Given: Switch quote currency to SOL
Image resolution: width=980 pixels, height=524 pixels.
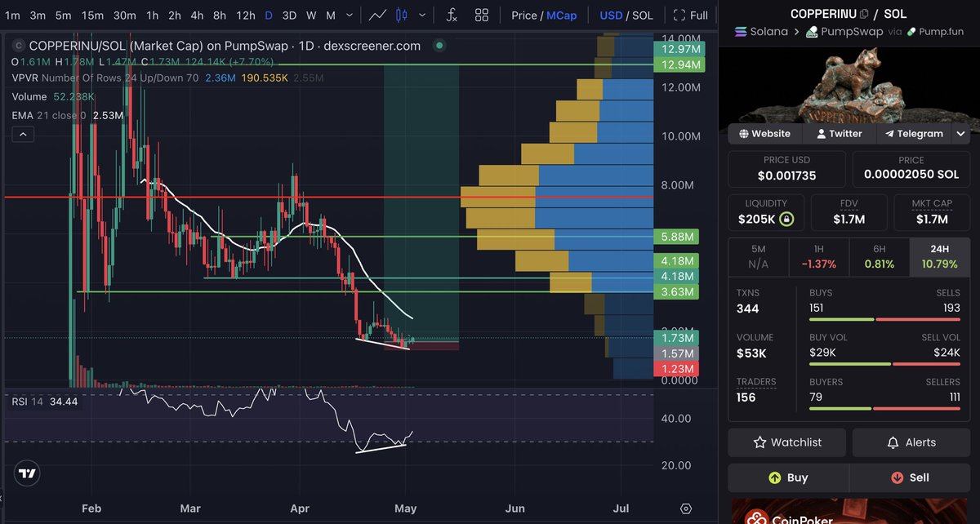Looking at the screenshot, I should click(643, 15).
